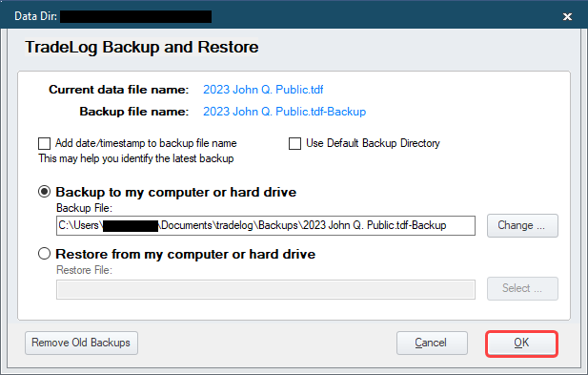The image size is (588, 375).
Task: Click the Backup File path field
Action: (266, 225)
